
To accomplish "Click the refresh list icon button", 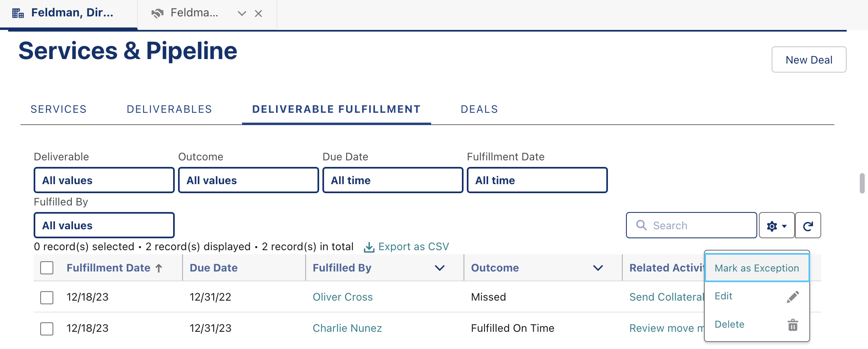I will [x=808, y=225].
